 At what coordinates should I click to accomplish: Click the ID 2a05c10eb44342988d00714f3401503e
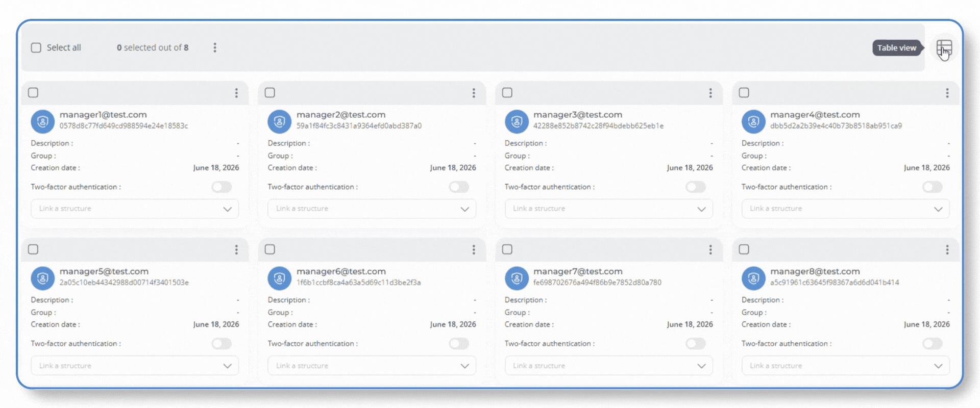coord(124,283)
